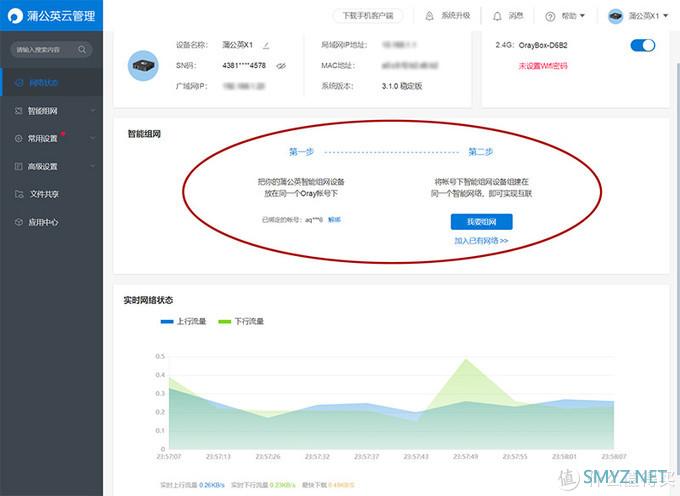
Task: Click the green traffic peak at 23:57:49
Action: click(x=466, y=359)
